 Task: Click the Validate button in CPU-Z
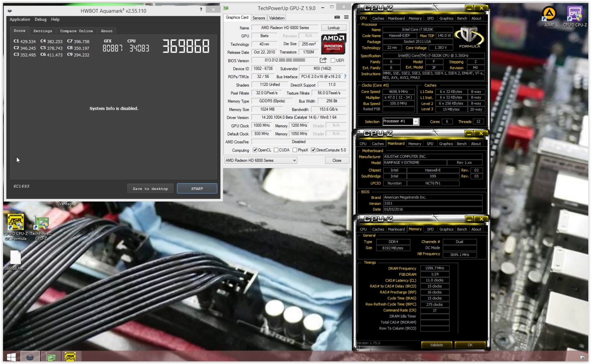437,345
